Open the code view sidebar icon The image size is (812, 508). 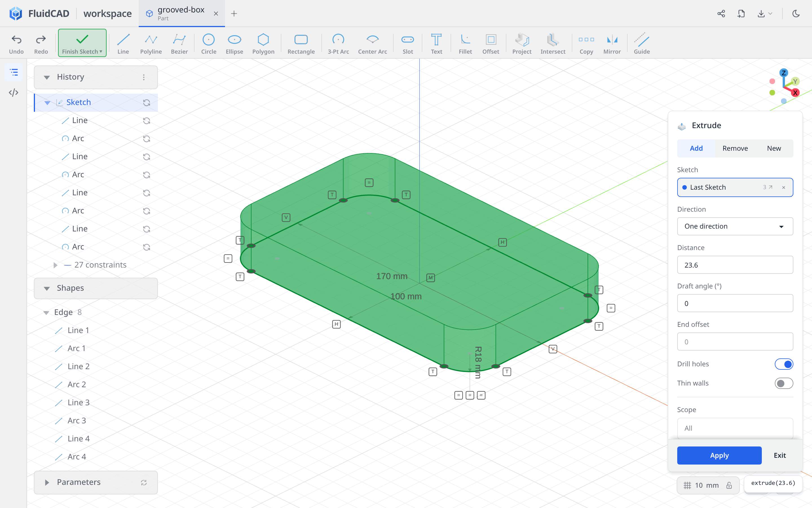click(14, 92)
